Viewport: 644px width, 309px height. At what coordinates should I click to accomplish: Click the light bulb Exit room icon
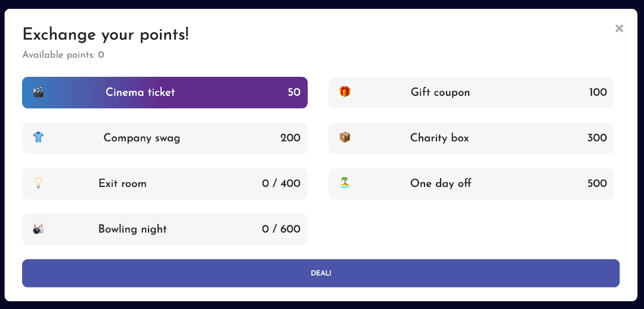38,183
